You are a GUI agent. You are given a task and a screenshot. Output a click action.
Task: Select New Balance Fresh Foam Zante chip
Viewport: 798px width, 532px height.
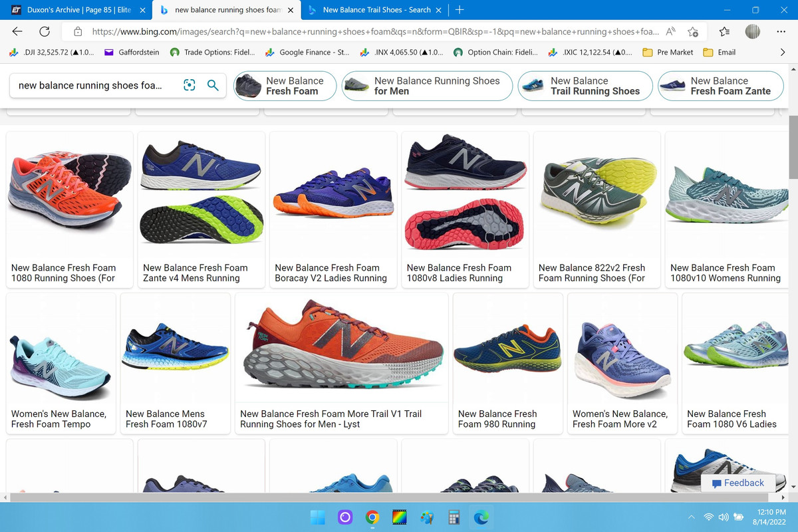tap(721, 86)
